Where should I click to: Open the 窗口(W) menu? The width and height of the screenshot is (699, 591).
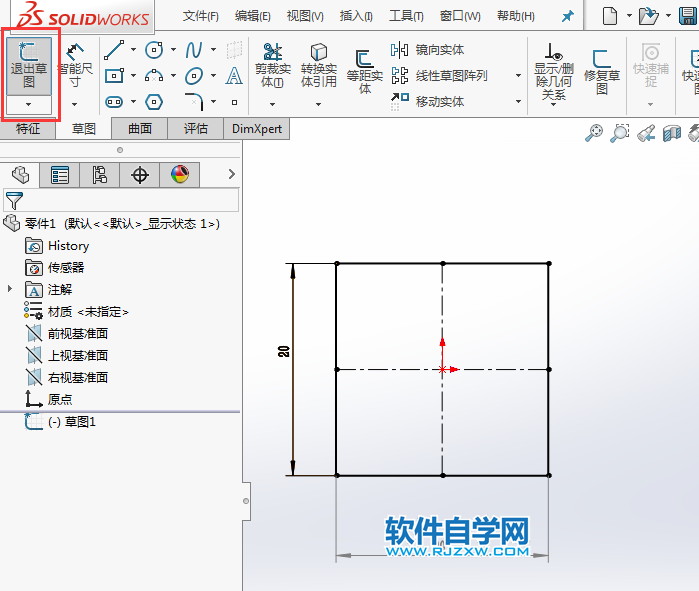(x=460, y=16)
